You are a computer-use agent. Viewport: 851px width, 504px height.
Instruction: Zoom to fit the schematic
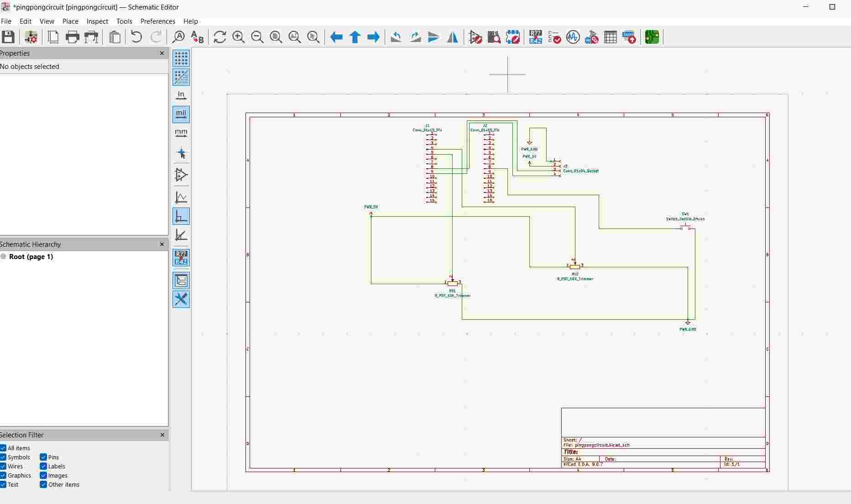coord(276,37)
